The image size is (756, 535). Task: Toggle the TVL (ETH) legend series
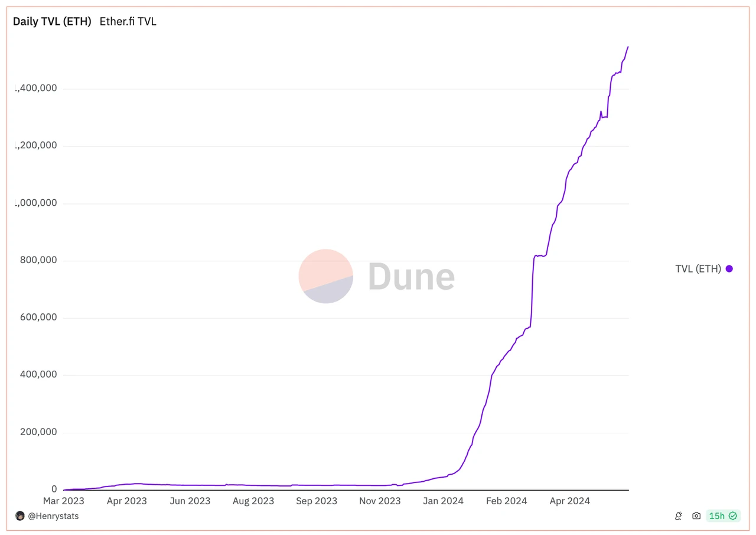click(698, 269)
